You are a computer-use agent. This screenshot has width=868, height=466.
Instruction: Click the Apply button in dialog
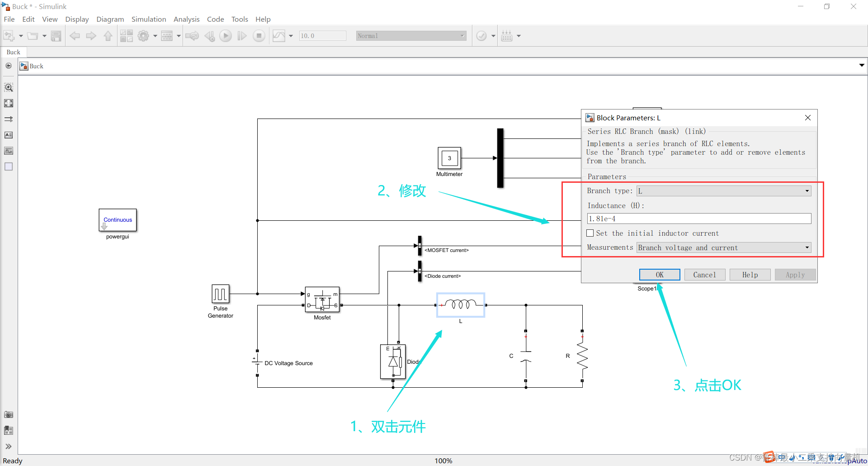tap(795, 275)
